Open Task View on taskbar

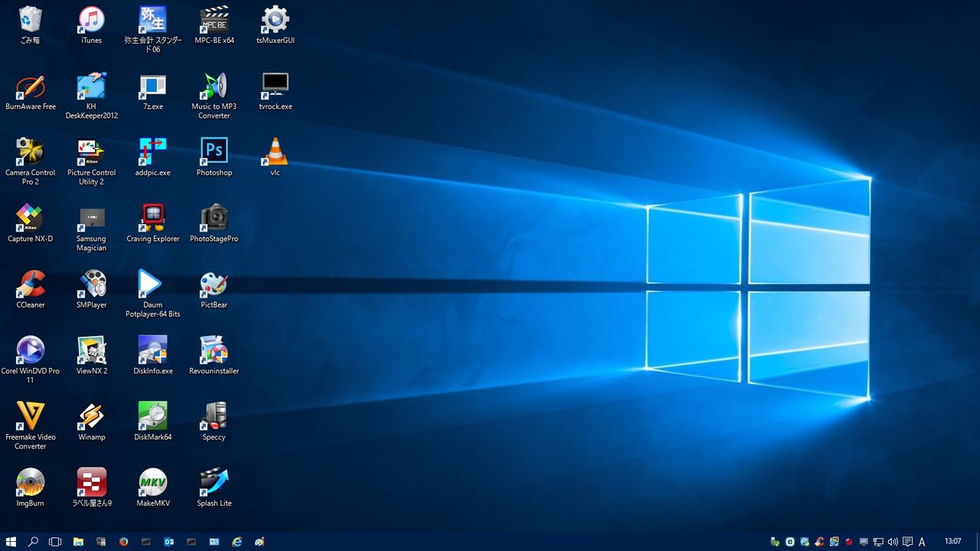click(55, 542)
